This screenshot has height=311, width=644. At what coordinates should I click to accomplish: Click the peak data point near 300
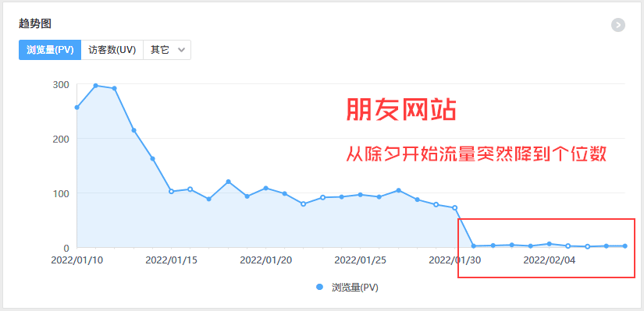96,86
